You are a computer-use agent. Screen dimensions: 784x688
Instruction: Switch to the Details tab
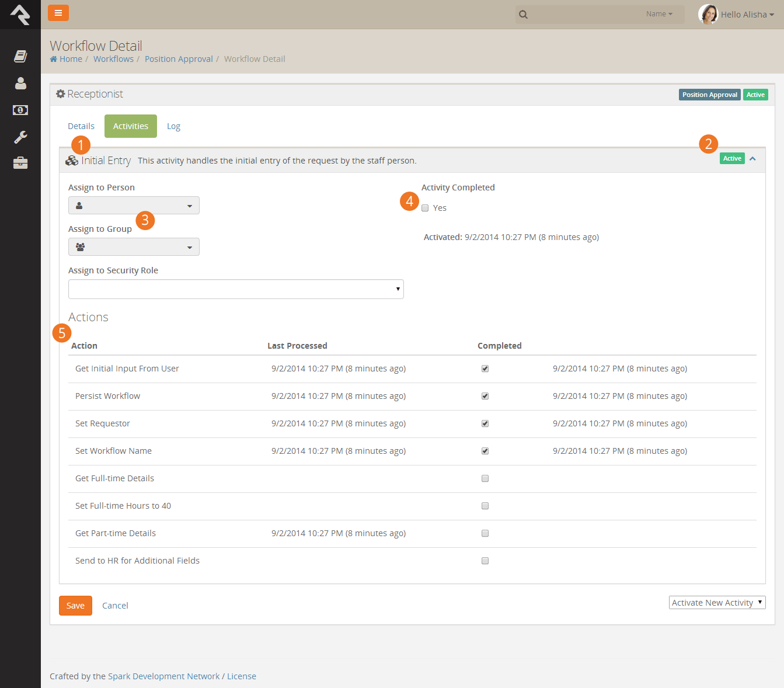pyautogui.click(x=81, y=126)
